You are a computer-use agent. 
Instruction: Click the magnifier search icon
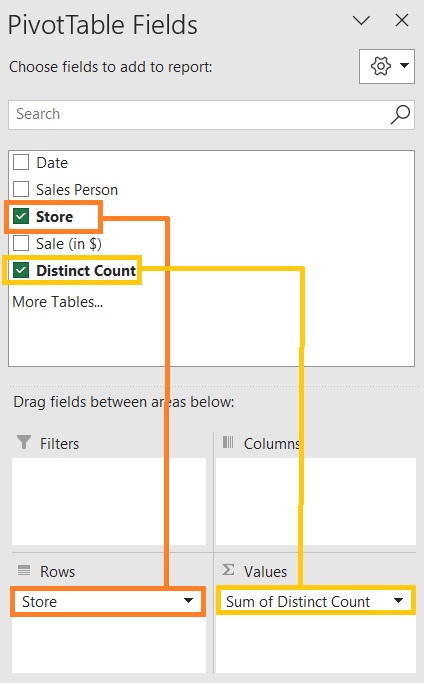coord(400,115)
